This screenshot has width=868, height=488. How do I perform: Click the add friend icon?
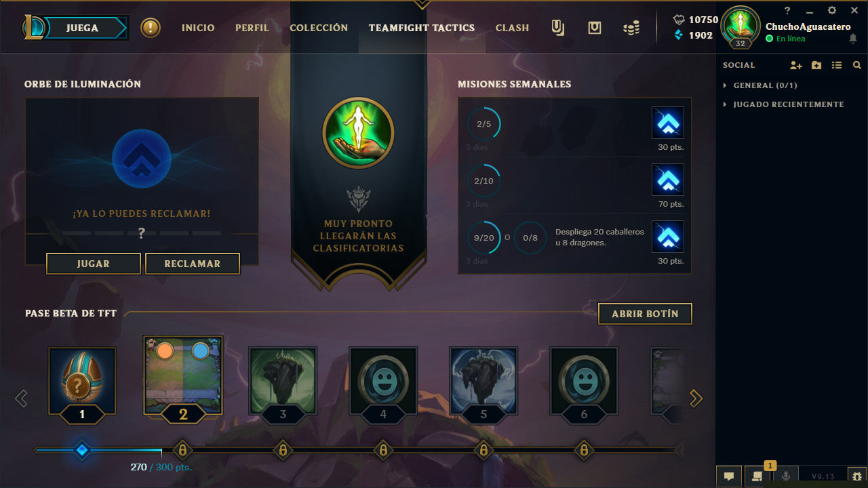[796, 65]
